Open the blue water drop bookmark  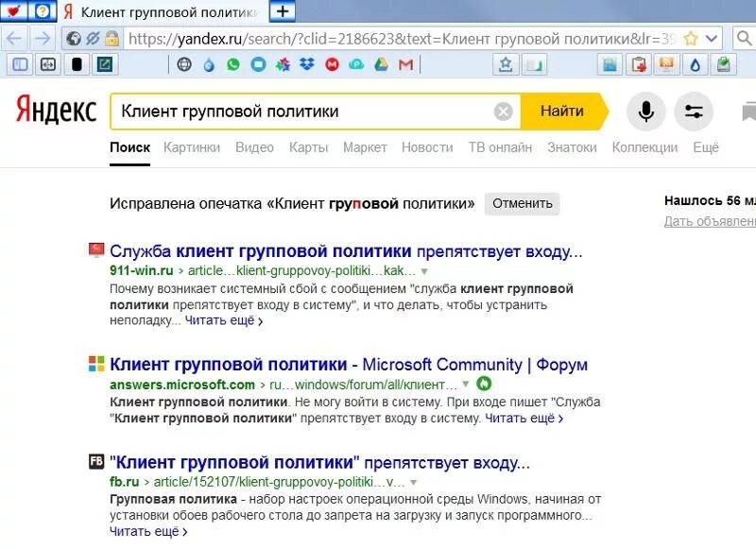(209, 64)
